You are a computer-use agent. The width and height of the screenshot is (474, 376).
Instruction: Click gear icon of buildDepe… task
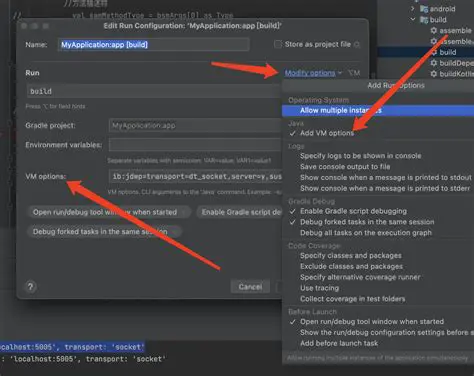[x=433, y=63]
